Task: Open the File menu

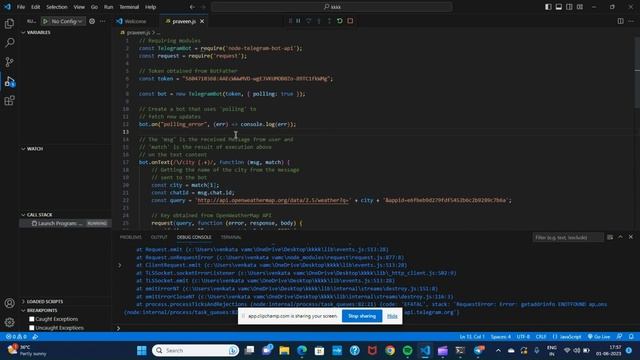Action: (x=21, y=7)
